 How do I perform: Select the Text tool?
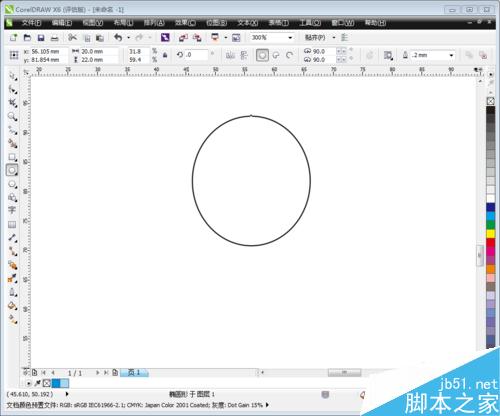(x=12, y=210)
